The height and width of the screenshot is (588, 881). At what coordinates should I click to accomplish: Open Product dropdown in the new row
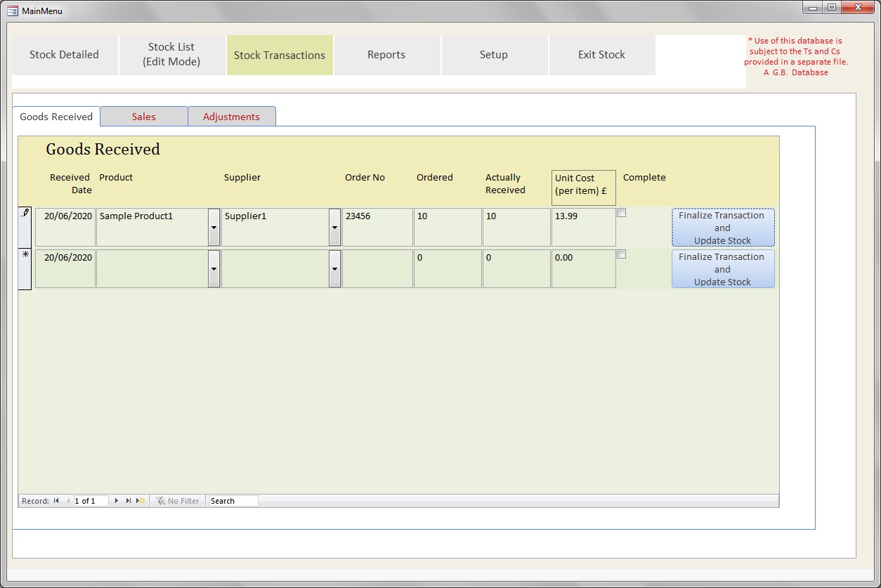(x=214, y=269)
